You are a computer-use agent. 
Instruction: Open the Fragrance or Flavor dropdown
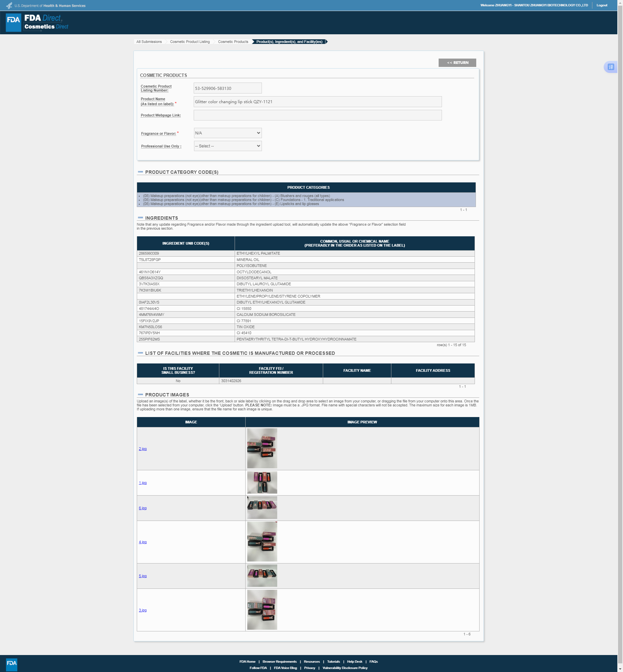(x=228, y=133)
